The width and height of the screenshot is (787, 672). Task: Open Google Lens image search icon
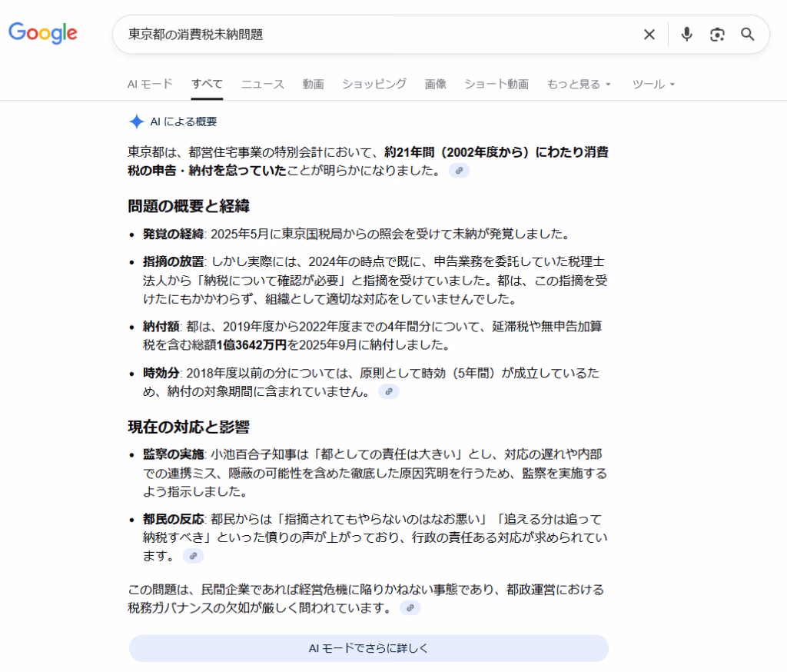pos(717,35)
